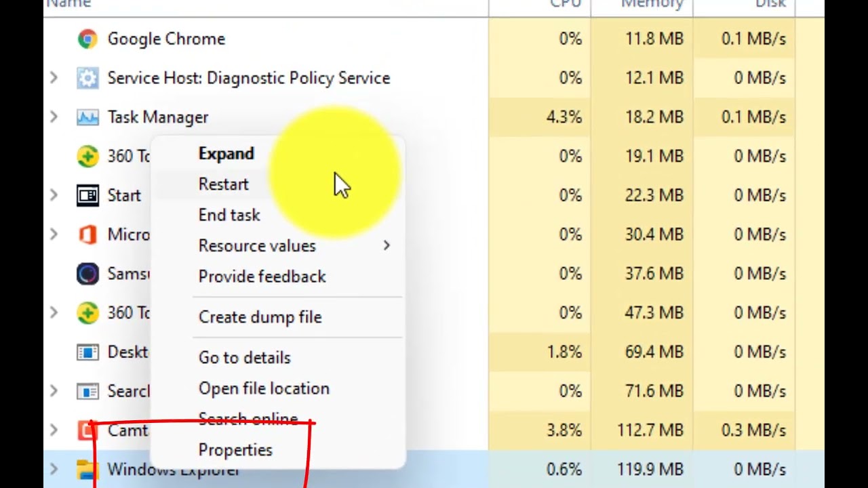Click the 18.2 MB memory value
This screenshot has height=488, width=868.
tap(654, 117)
